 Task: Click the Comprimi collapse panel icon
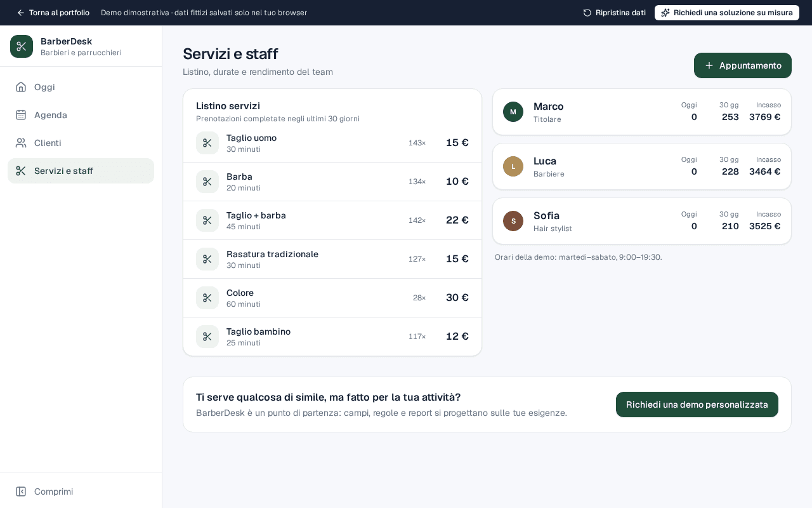pos(21,491)
